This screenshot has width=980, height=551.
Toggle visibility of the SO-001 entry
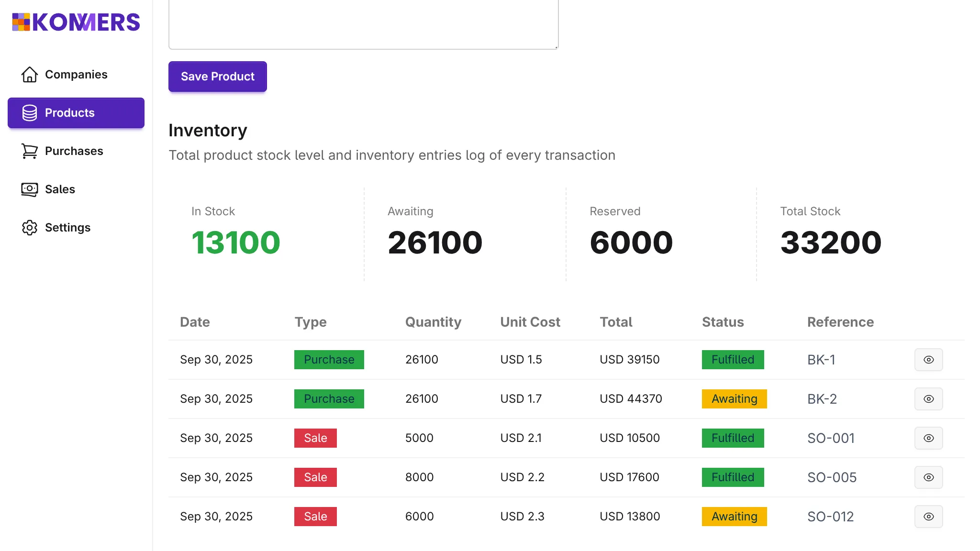pyautogui.click(x=928, y=438)
